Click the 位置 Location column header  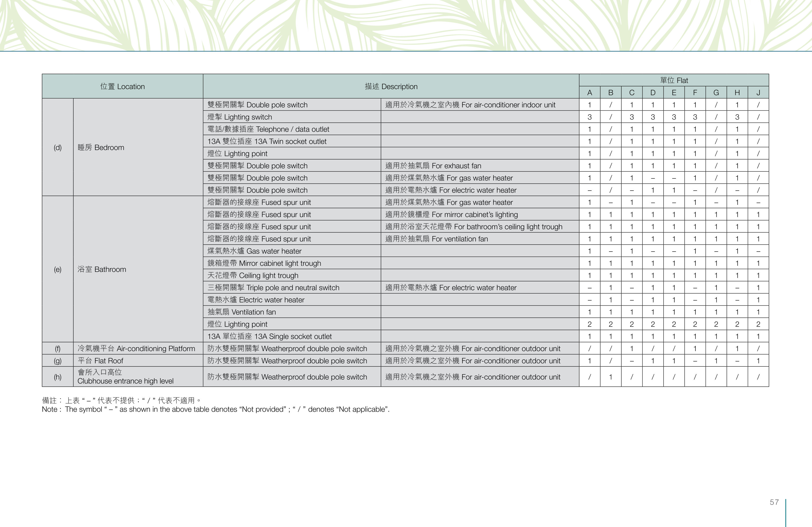pyautogui.click(x=122, y=86)
